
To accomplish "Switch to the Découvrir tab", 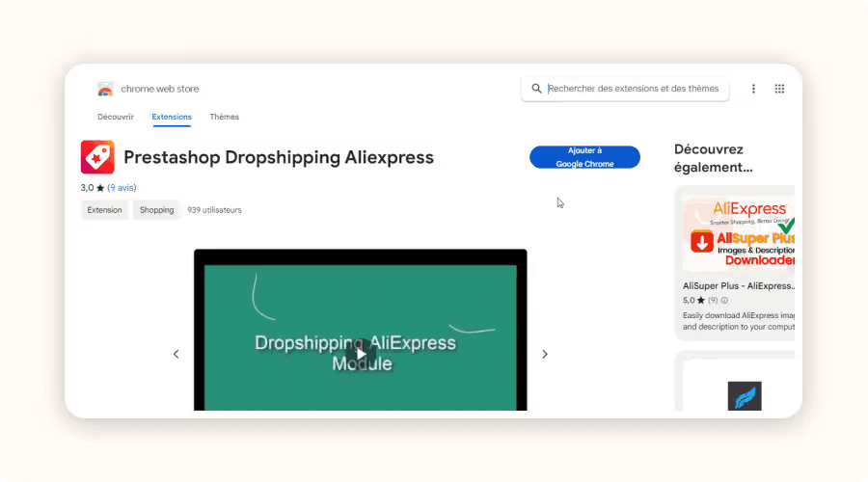I will tap(116, 117).
